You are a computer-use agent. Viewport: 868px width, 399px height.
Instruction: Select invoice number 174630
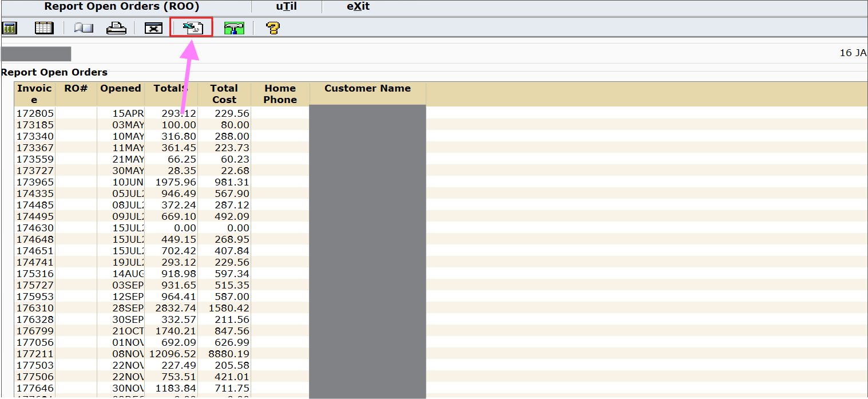(35, 228)
